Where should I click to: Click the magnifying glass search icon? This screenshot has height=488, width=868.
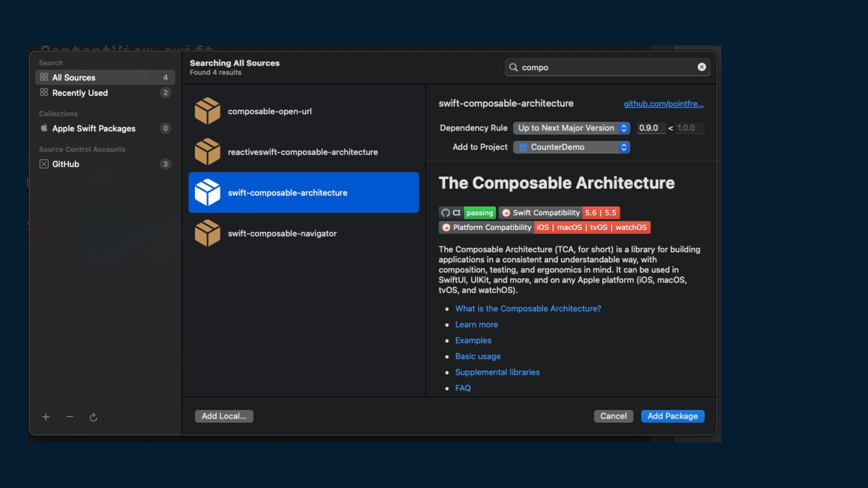[514, 67]
